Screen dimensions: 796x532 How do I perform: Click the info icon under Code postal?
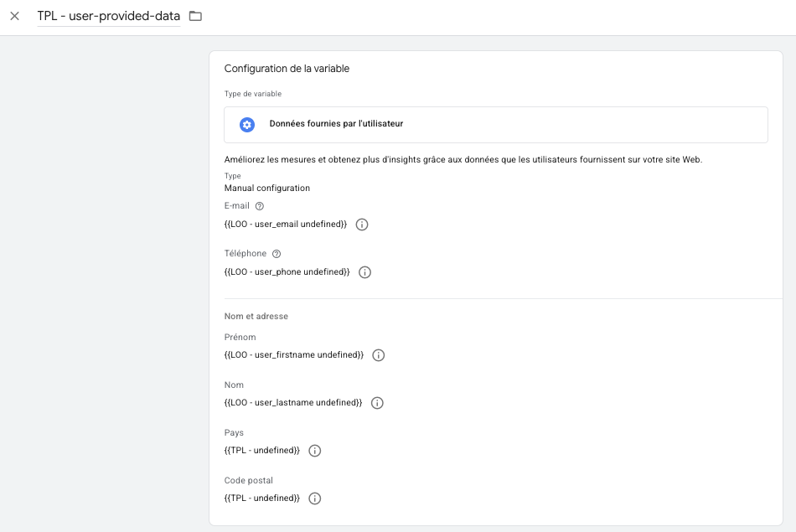pyautogui.click(x=315, y=498)
